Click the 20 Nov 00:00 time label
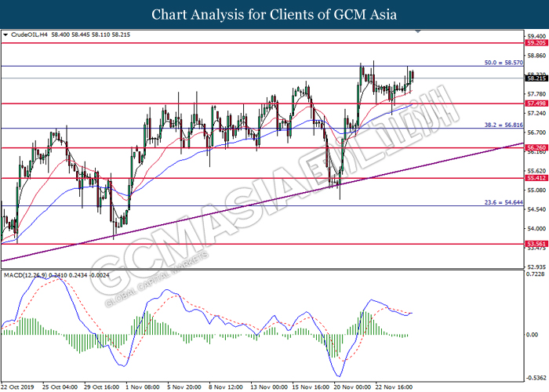Screen dimensions: 549x392 pos(352,387)
